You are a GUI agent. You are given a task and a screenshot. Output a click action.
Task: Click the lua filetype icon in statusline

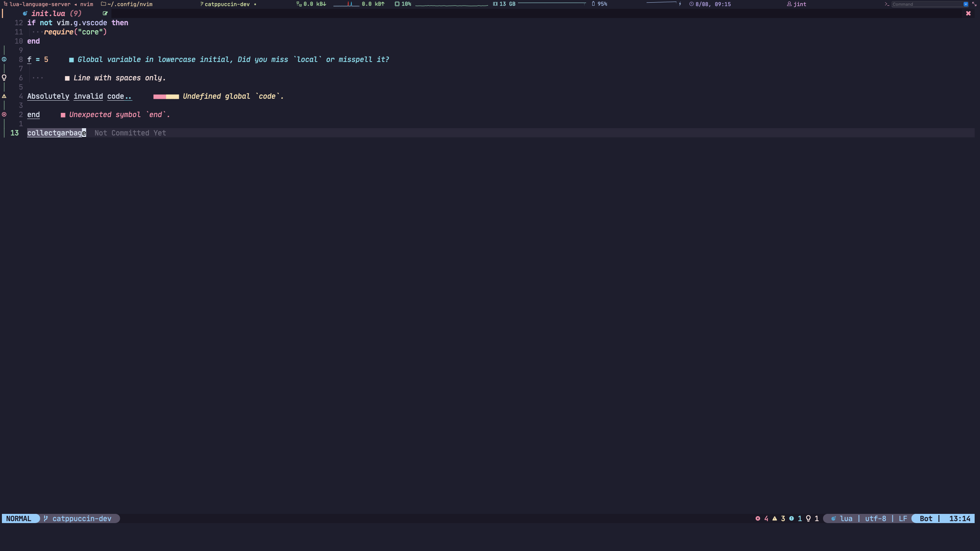point(833,518)
